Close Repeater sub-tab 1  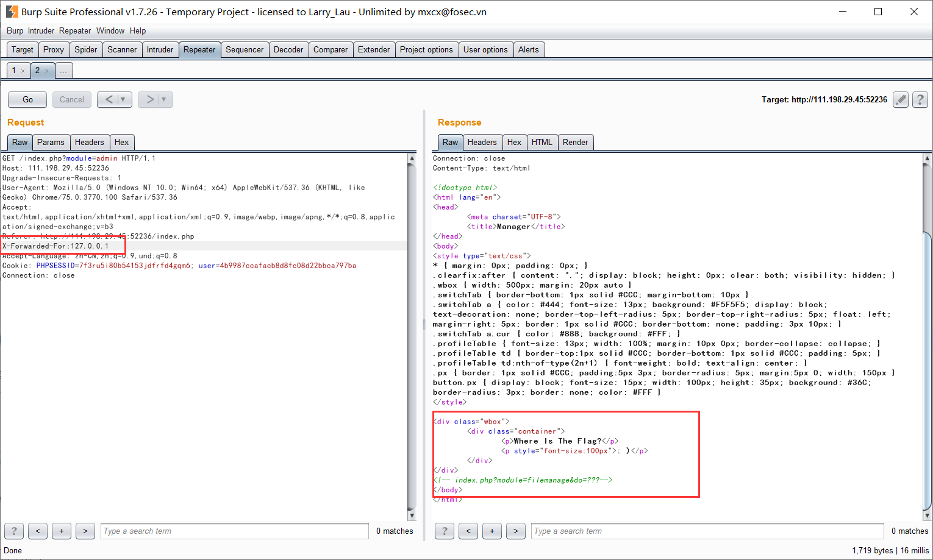[23, 71]
